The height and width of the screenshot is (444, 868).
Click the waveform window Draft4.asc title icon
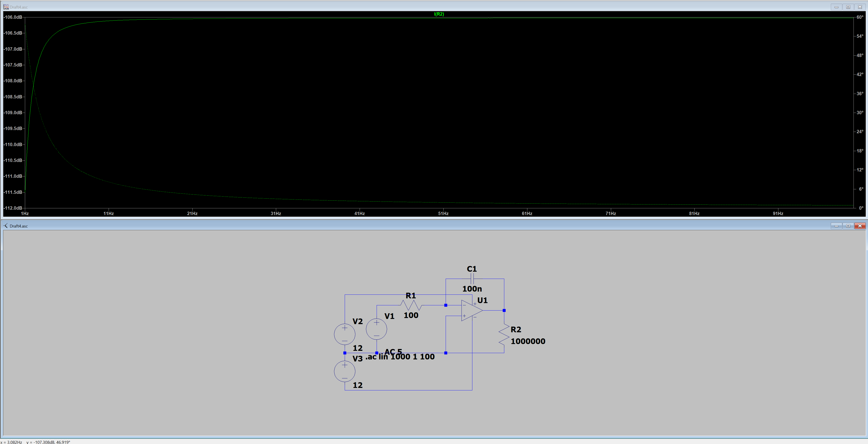coord(6,7)
